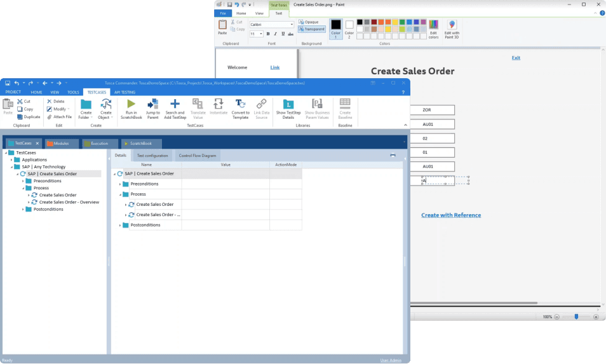Collapse Process folder in left tree

pyautogui.click(x=23, y=188)
